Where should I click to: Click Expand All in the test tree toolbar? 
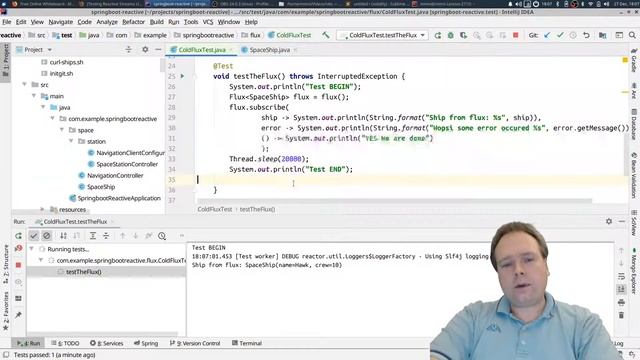pos(93,236)
